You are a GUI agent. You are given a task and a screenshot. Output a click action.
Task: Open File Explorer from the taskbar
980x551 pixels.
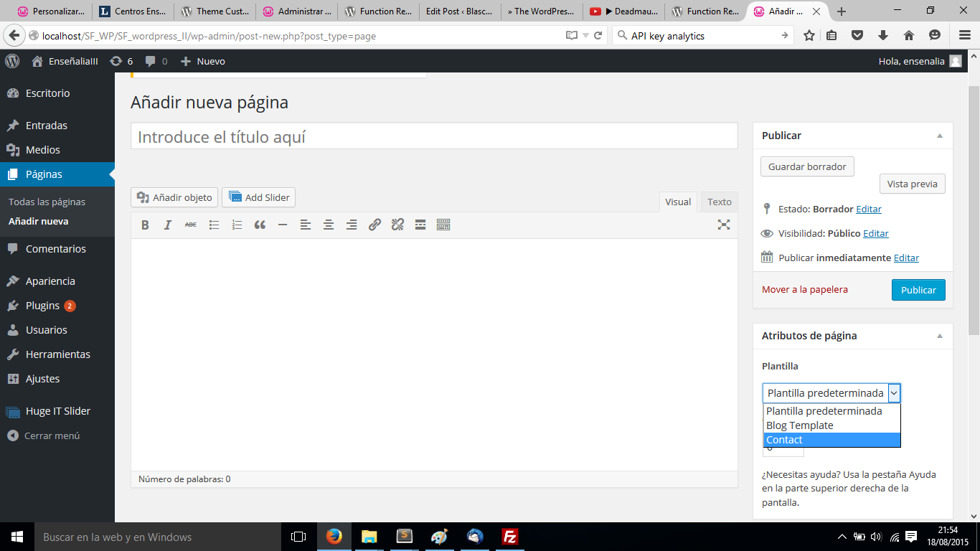point(369,537)
